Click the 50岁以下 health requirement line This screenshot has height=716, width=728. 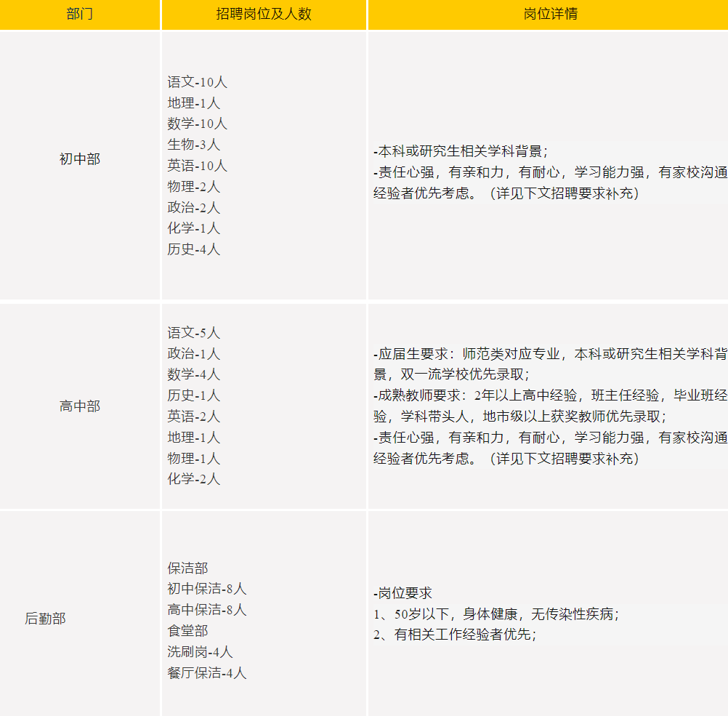496,614
